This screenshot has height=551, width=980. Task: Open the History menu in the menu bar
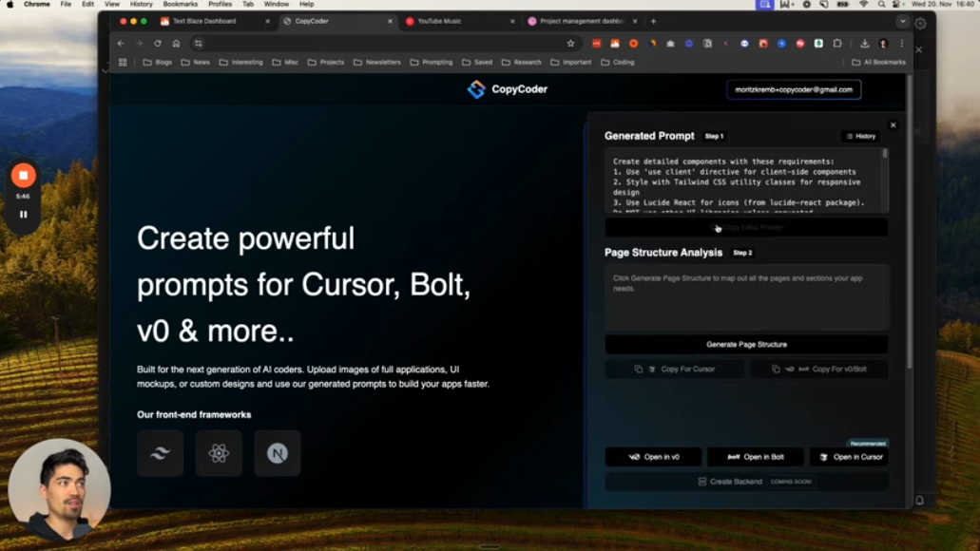pyautogui.click(x=141, y=4)
